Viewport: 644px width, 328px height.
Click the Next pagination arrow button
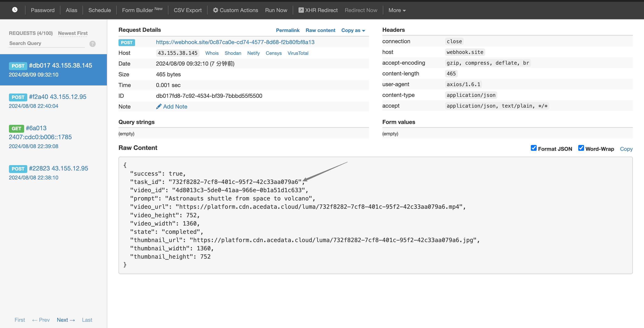(x=65, y=320)
